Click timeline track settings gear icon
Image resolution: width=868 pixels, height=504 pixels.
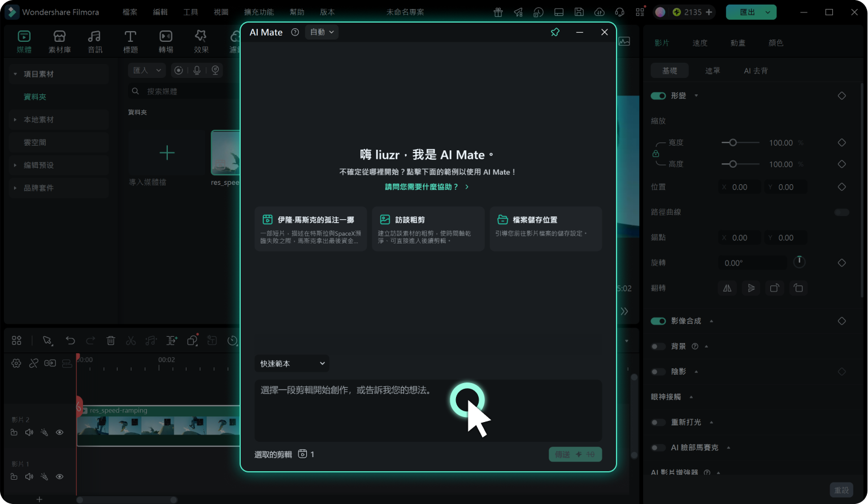click(16, 363)
